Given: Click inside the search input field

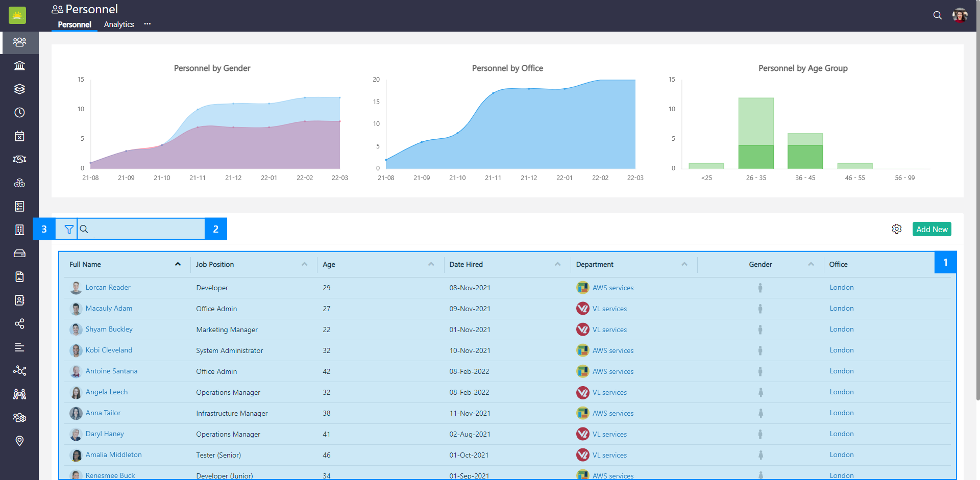Looking at the screenshot, I should [x=143, y=229].
